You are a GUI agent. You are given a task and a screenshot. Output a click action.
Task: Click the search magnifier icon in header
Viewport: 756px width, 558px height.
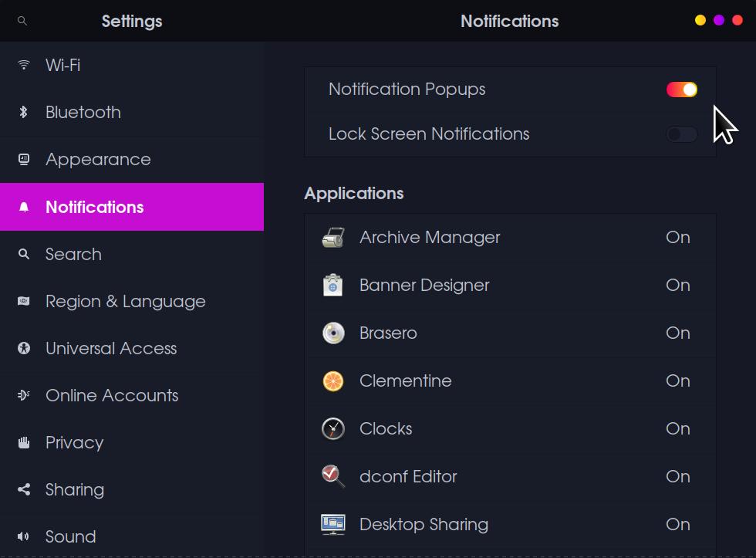(x=22, y=21)
